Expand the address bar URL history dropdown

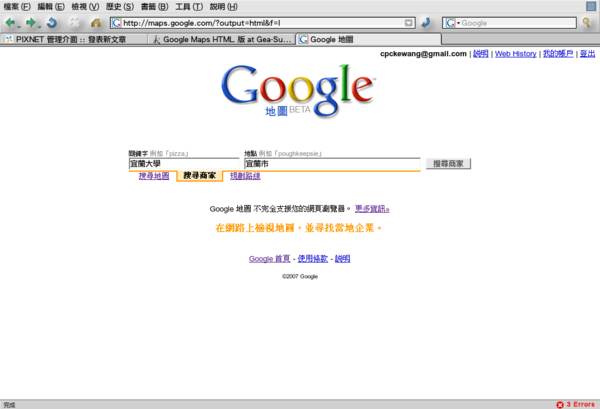click(x=408, y=23)
